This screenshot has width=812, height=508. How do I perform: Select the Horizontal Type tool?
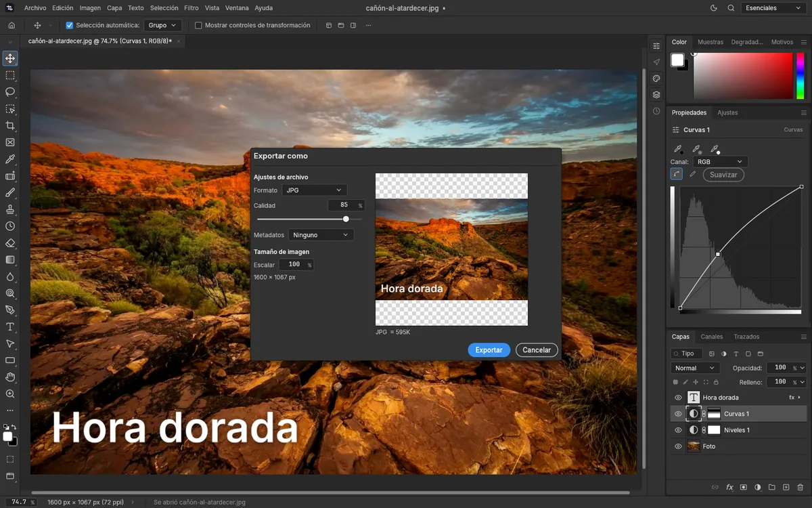(x=10, y=326)
